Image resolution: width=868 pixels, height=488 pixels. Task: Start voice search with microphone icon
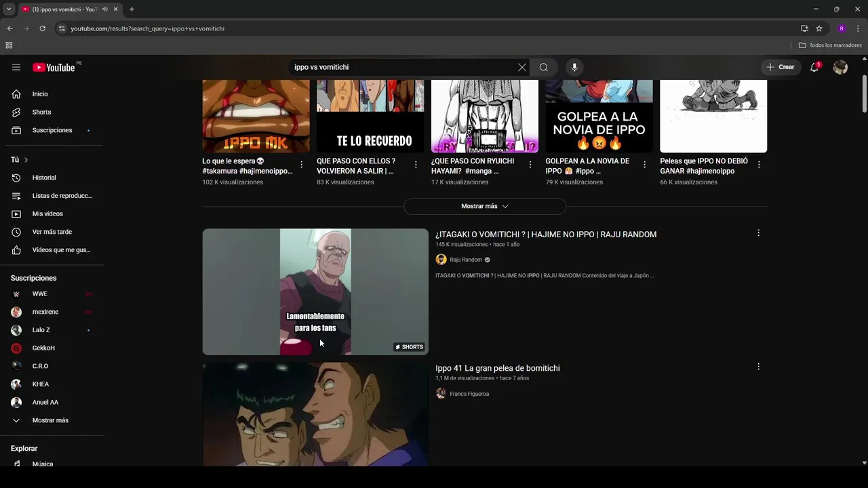coord(574,67)
